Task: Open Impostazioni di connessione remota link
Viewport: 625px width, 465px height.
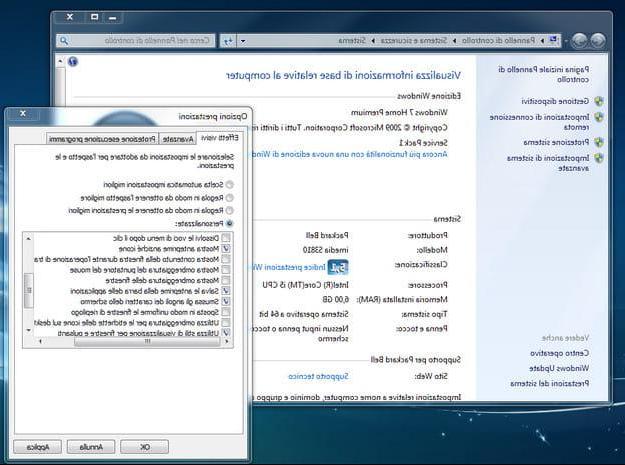Action: pyautogui.click(x=540, y=122)
